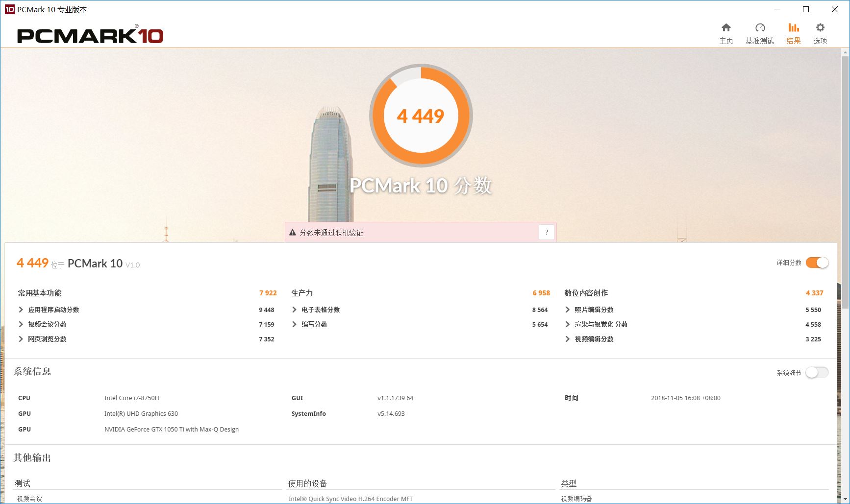This screenshot has width=850, height=504.
Task: Click the 常用基本功能 score 7 922
Action: (x=268, y=293)
